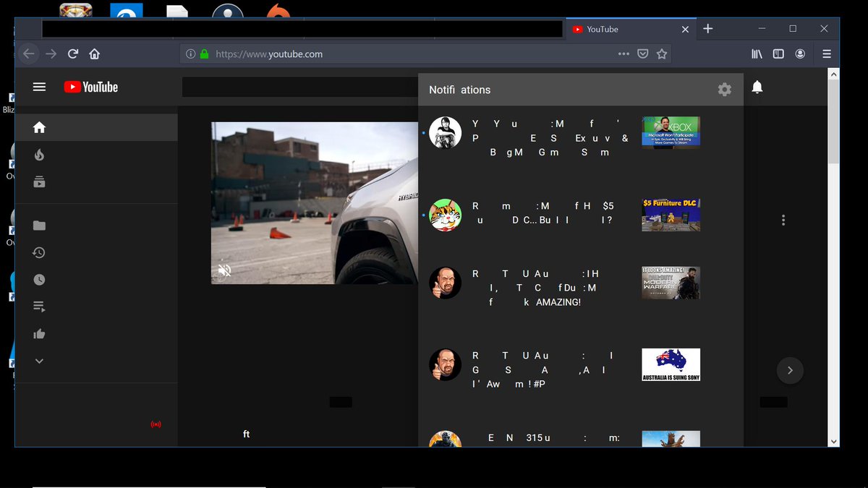Viewport: 868px width, 488px height.
Task: Open Firefox Library icon
Action: pyautogui.click(x=757, y=54)
